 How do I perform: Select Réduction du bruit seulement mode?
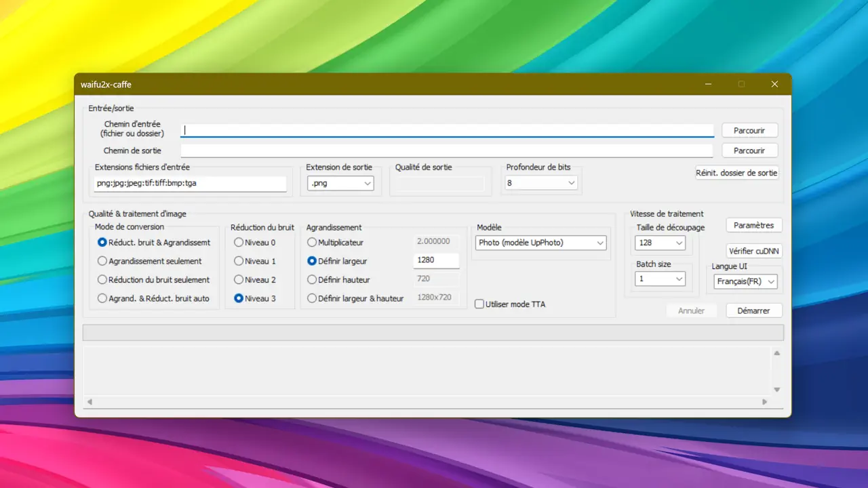coord(102,280)
